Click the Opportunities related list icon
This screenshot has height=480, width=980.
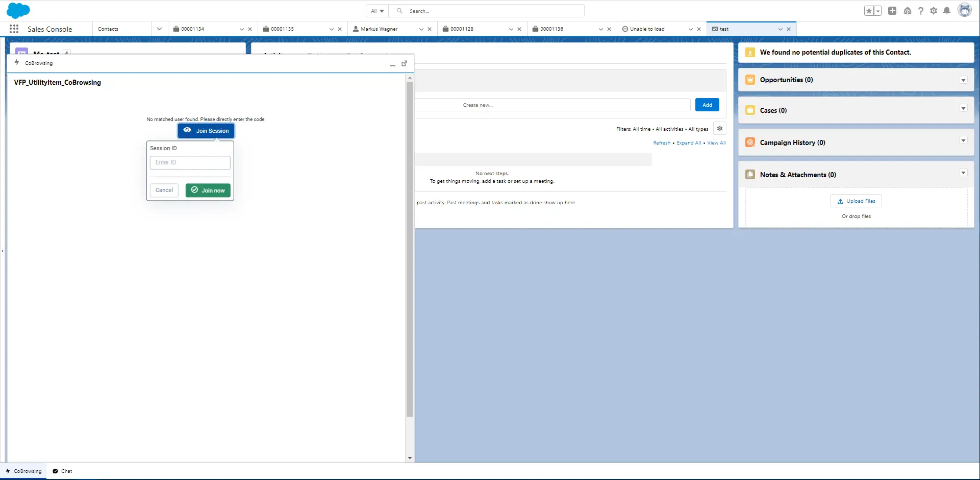point(750,80)
